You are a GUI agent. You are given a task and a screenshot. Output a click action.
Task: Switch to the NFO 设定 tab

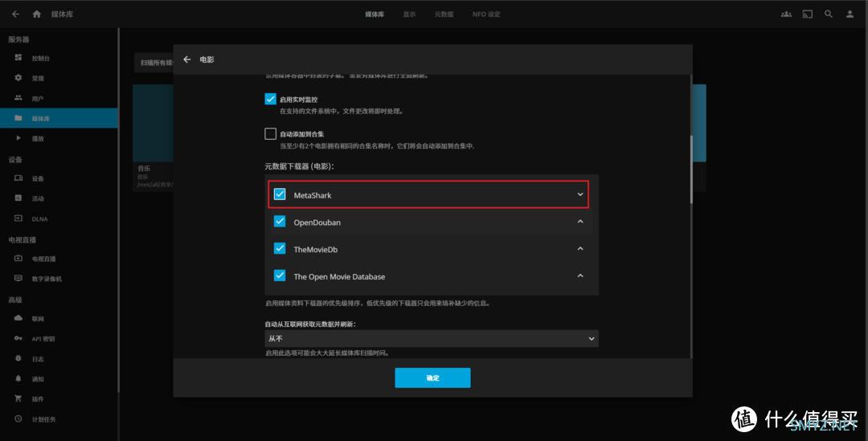(x=486, y=14)
